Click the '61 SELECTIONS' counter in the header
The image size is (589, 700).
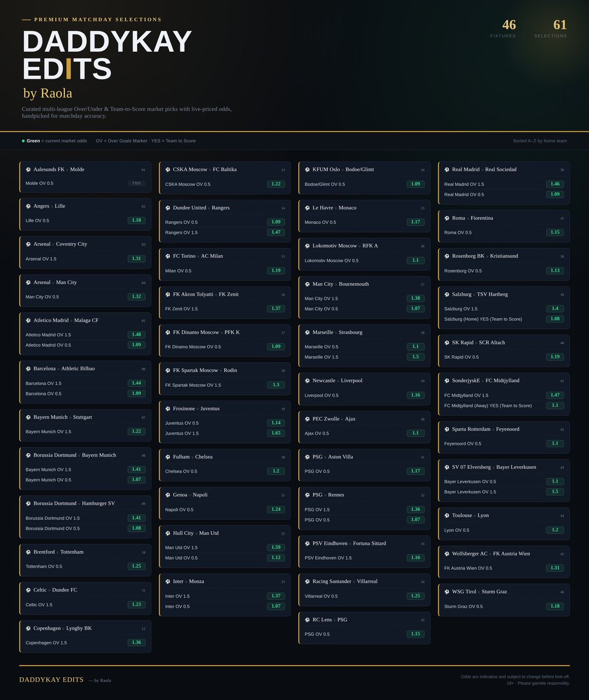pos(551,28)
